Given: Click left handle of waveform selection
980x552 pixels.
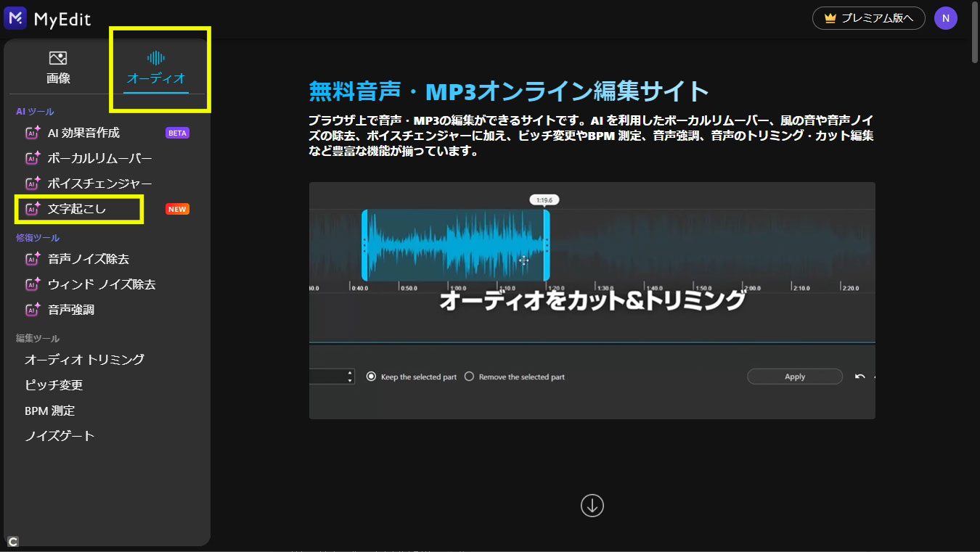Looking at the screenshot, I should coord(364,245).
